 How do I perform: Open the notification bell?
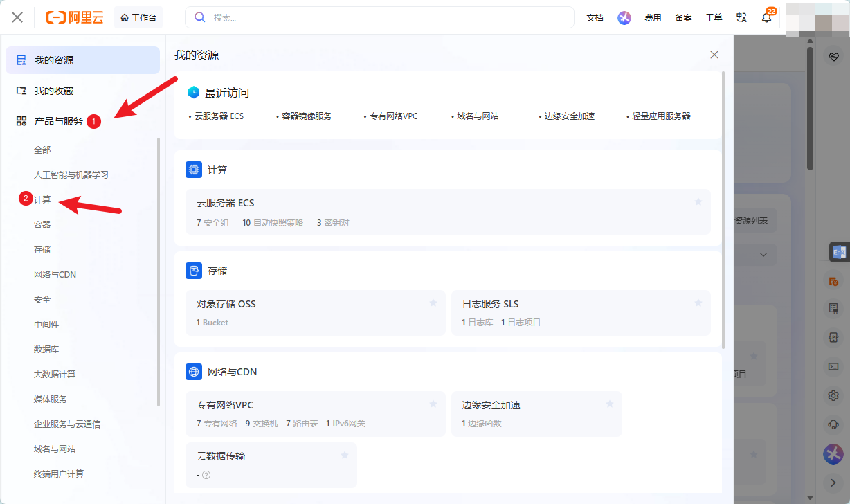coord(767,18)
